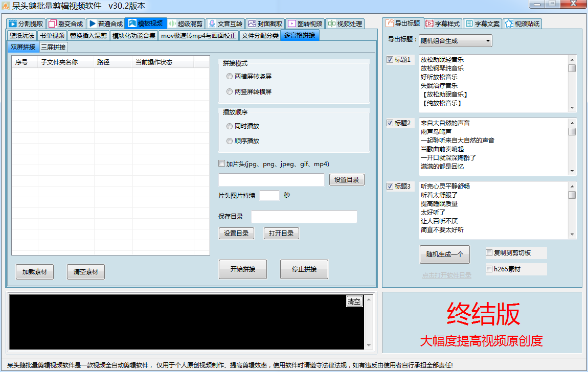
Task: Click the 字幕文案 tab icon
Action: [x=469, y=24]
